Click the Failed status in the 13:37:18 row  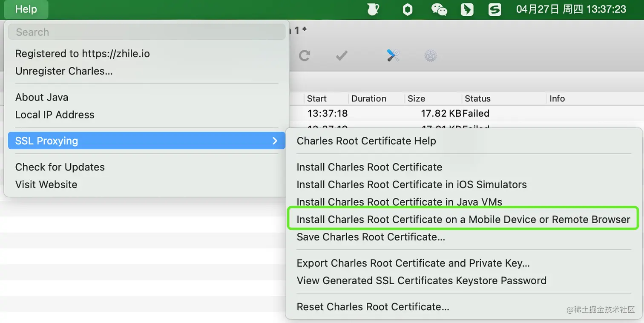pos(476,113)
